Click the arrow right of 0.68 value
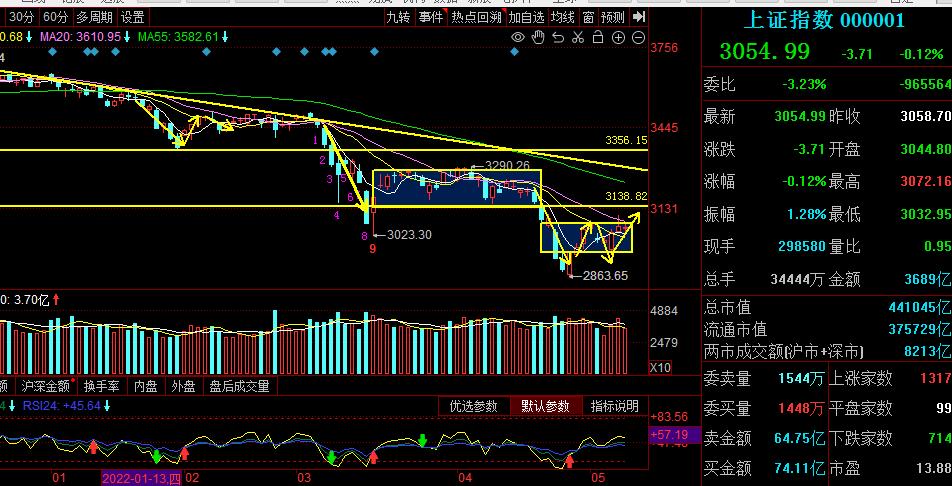This screenshot has width=952, height=486. coord(29,37)
